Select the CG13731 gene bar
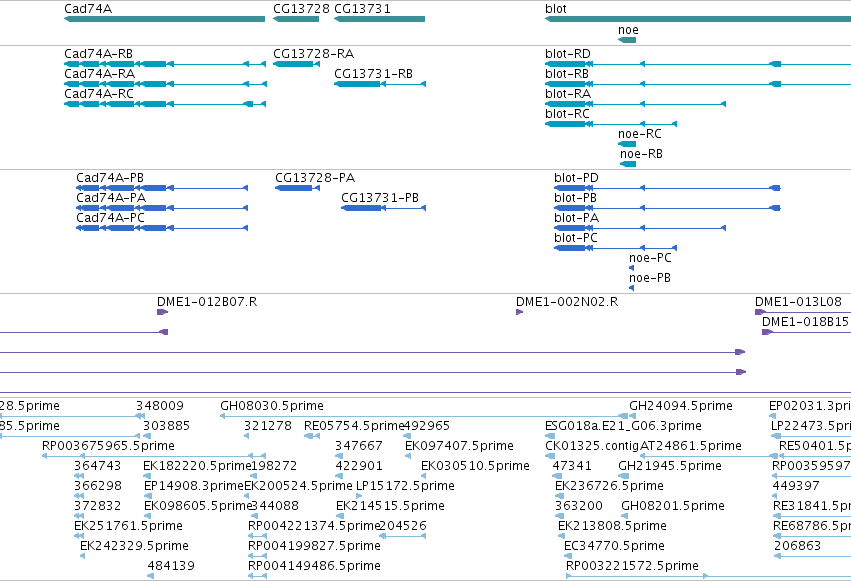 [379, 19]
